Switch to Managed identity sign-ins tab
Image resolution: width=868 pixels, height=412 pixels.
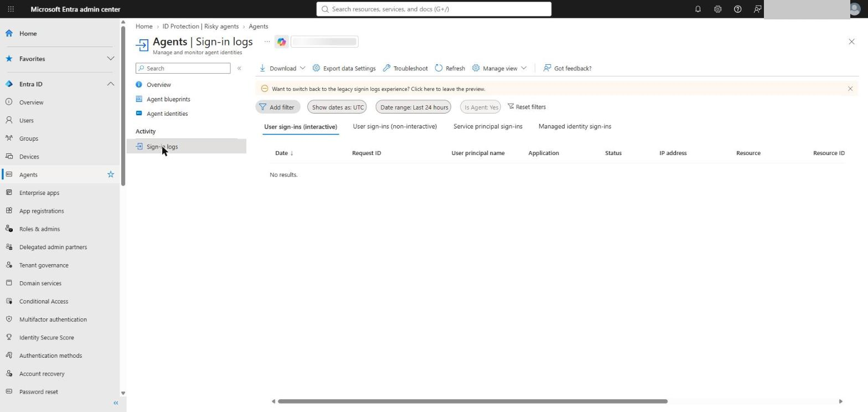pos(575,126)
